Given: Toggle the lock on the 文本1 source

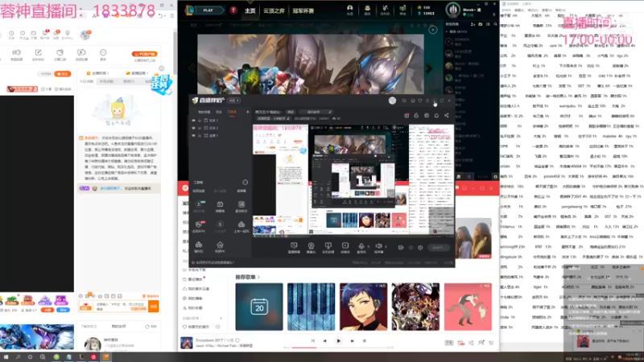Looking at the screenshot, I should pos(200,121).
